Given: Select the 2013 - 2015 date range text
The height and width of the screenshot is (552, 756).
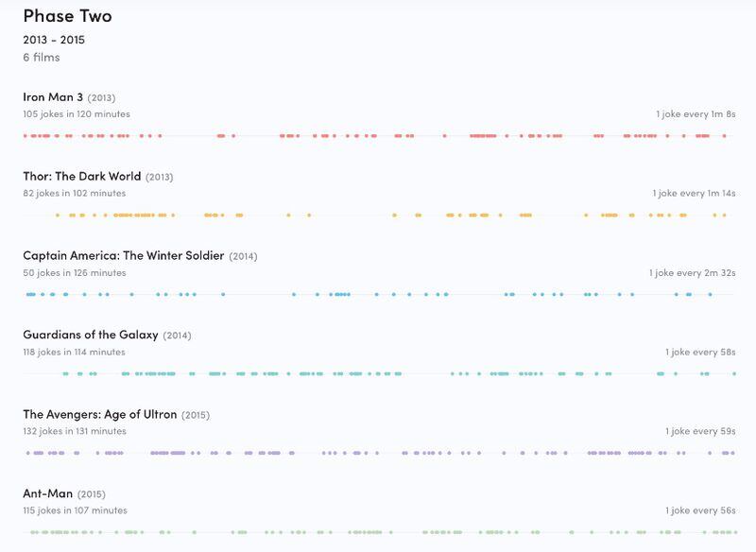Looking at the screenshot, I should click(x=54, y=40).
